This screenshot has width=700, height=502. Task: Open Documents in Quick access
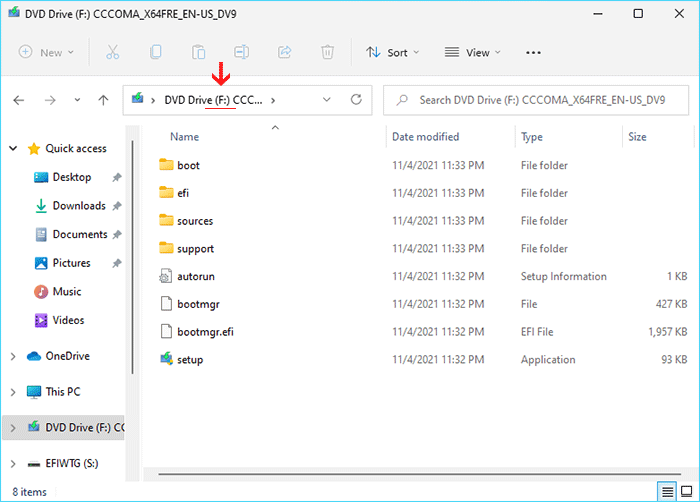(x=80, y=234)
